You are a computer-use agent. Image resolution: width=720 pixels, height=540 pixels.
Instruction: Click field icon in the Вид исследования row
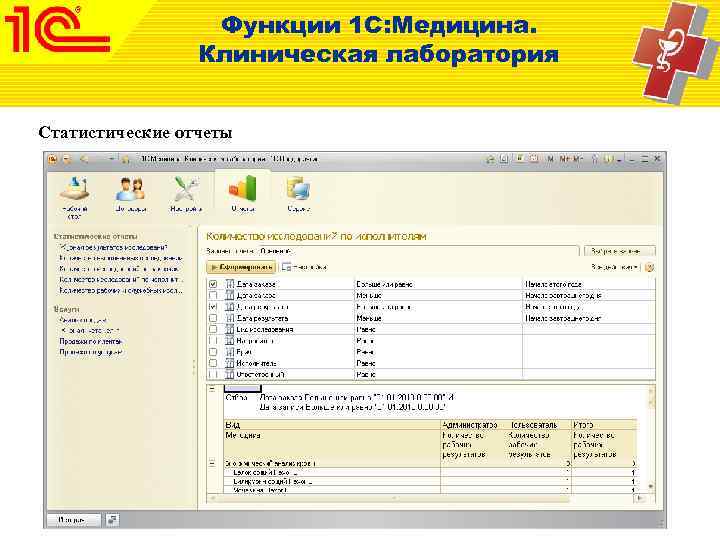click(230, 329)
